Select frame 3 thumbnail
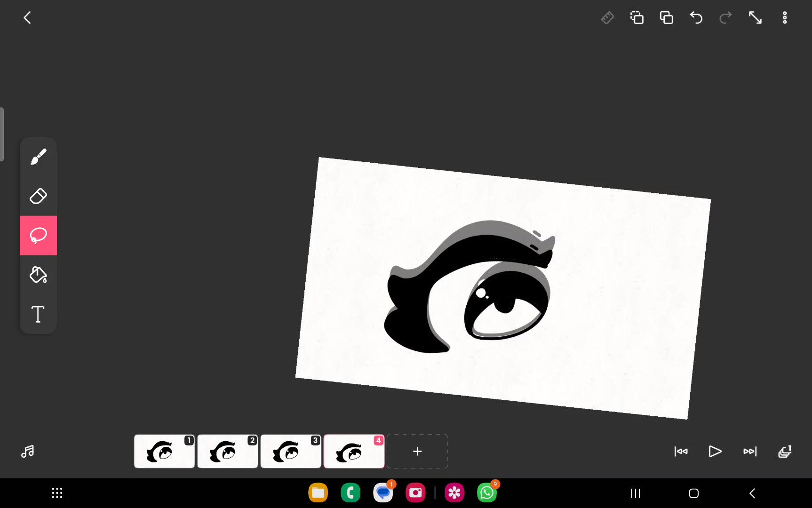The image size is (812, 508). click(x=291, y=452)
